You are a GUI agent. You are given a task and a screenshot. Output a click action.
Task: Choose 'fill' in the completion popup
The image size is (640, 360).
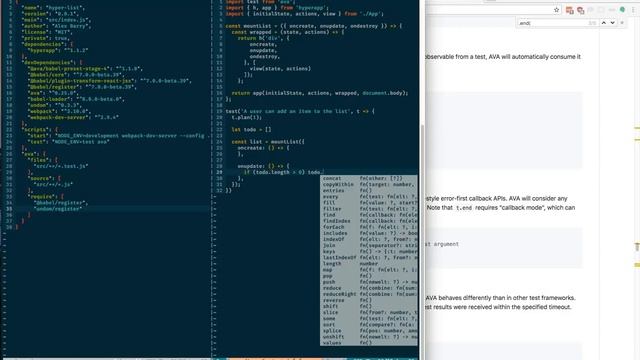click(369, 202)
